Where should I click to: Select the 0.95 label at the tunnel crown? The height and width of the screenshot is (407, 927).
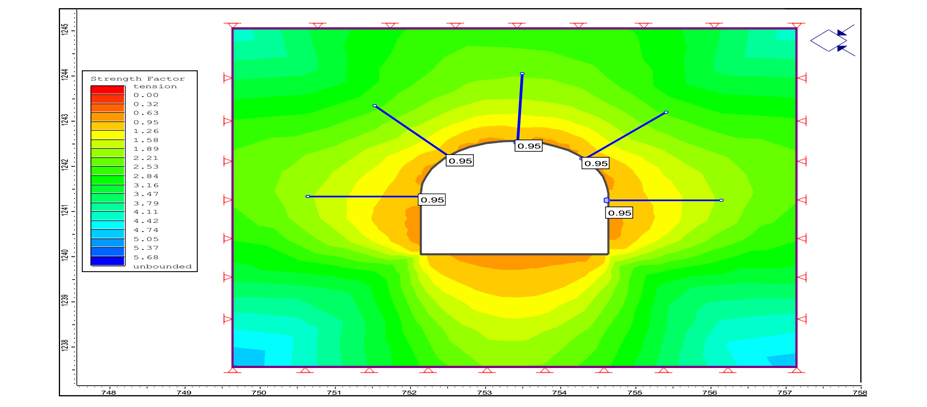pyautogui.click(x=528, y=146)
